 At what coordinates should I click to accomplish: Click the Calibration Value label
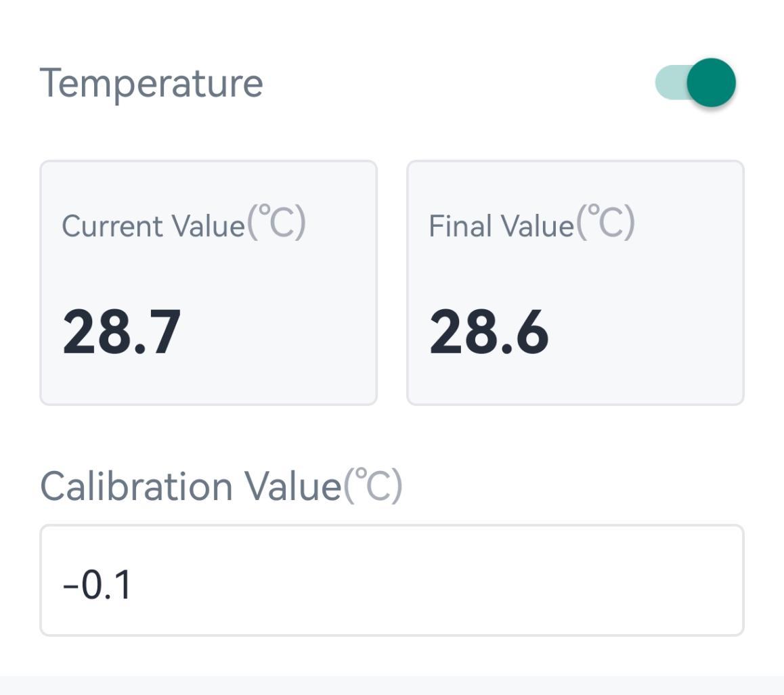[x=190, y=486]
